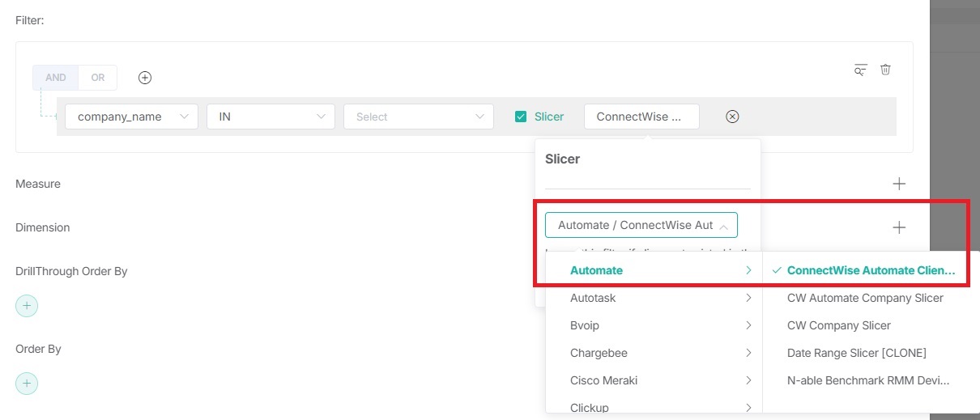The width and height of the screenshot is (980, 420).
Task: Add a new Dimension with plus icon
Action: tap(899, 227)
